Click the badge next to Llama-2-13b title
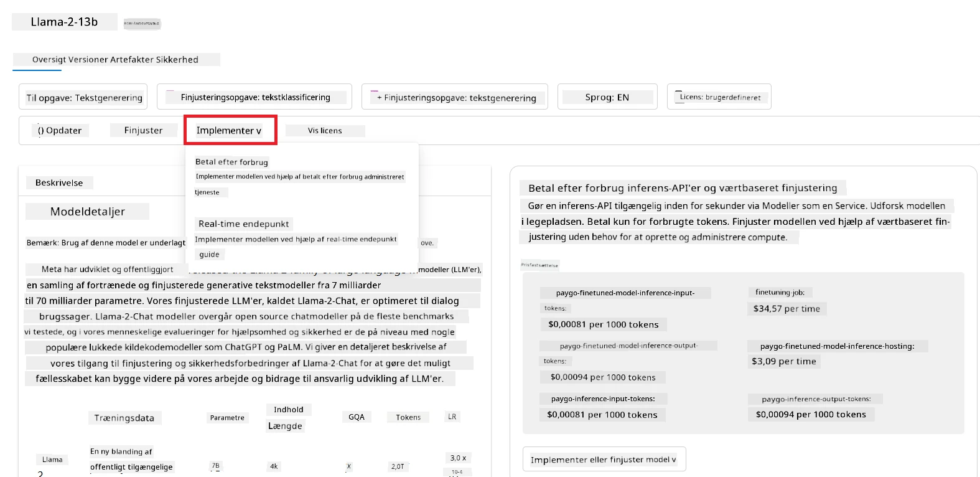The height and width of the screenshot is (477, 980). [x=142, y=24]
